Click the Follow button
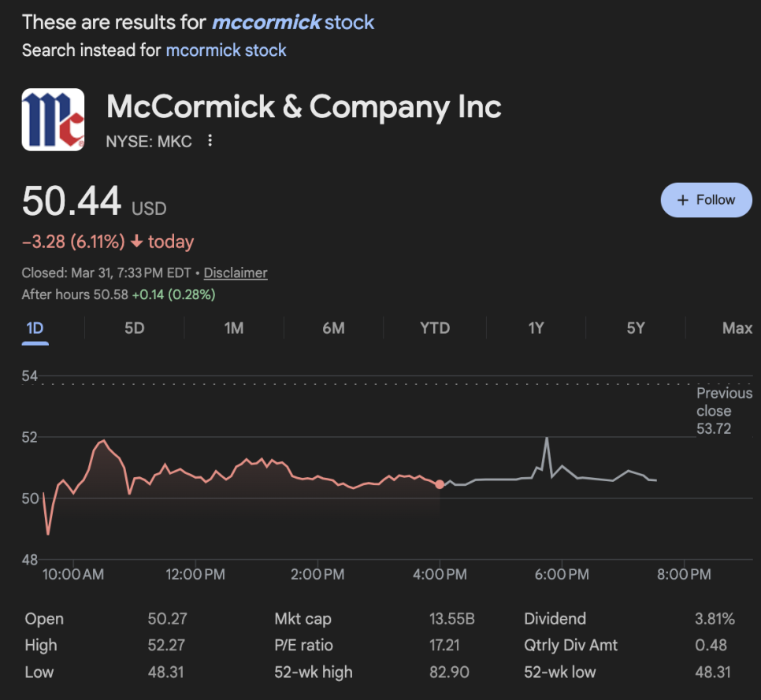 (x=705, y=200)
